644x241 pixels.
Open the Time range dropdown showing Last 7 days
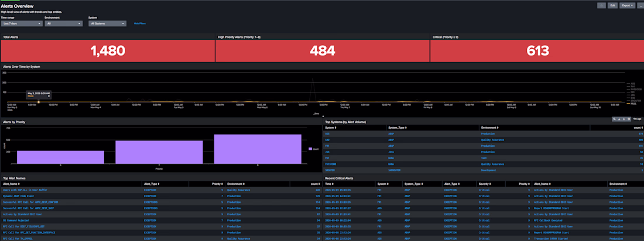[22, 23]
